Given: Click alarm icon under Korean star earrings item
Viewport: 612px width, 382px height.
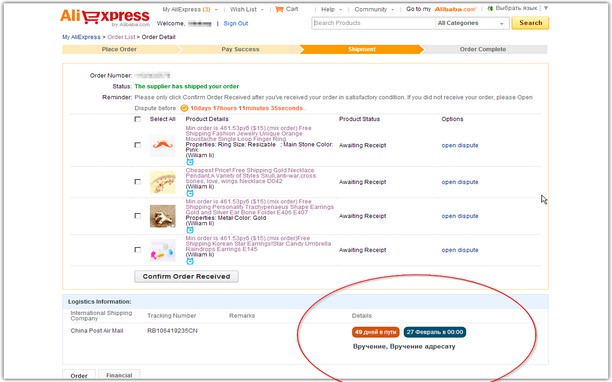Looking at the screenshot, I should pyautogui.click(x=190, y=261).
